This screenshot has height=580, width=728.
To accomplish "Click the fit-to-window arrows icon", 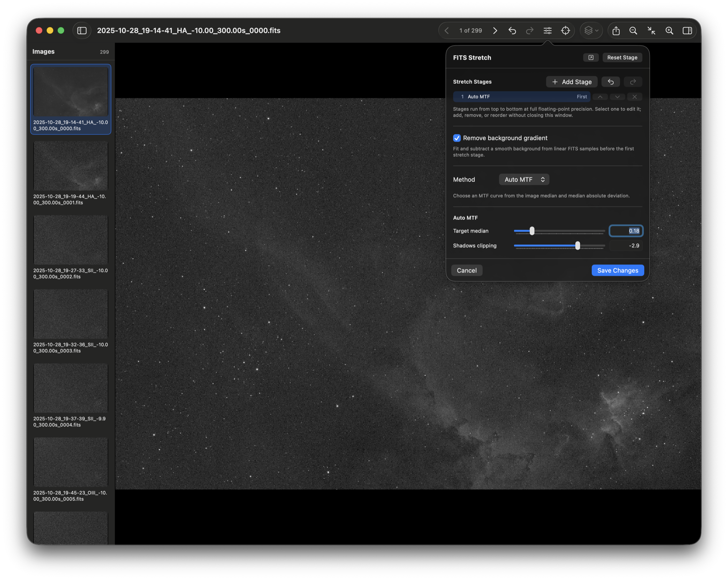I will pos(651,31).
